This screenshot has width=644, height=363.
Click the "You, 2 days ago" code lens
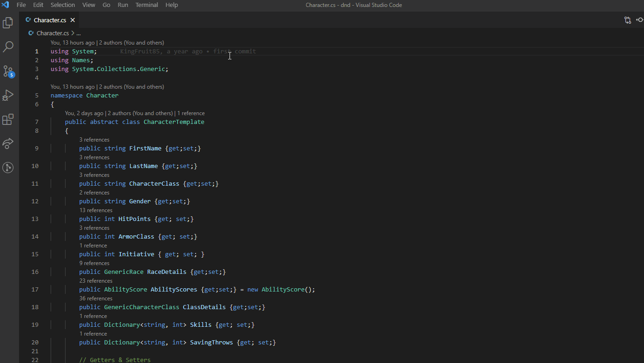(84, 113)
